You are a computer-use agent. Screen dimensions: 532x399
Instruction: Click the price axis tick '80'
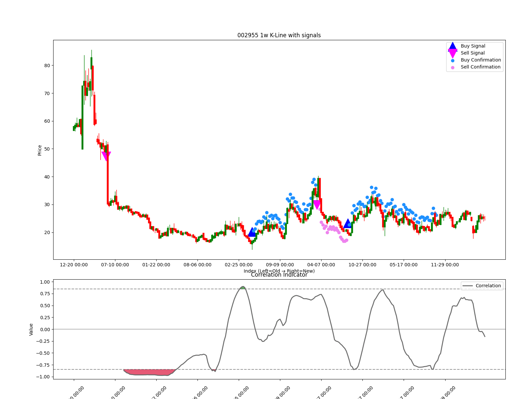pos(47,66)
